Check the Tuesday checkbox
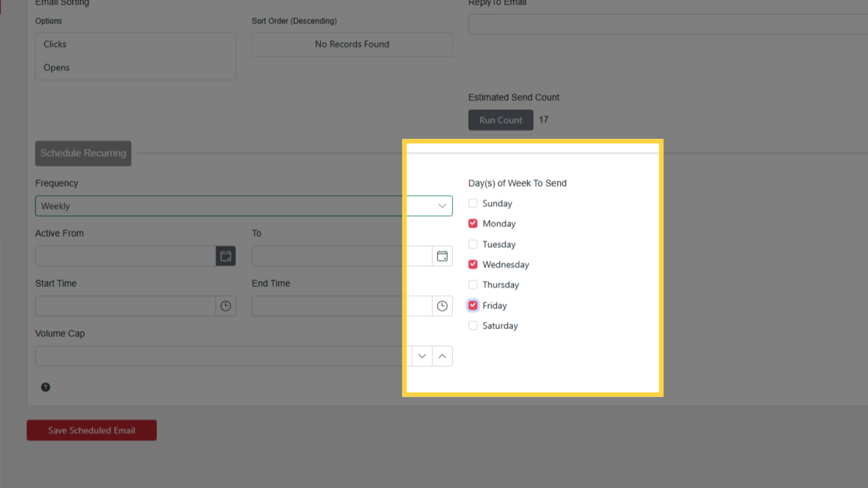 coord(473,244)
